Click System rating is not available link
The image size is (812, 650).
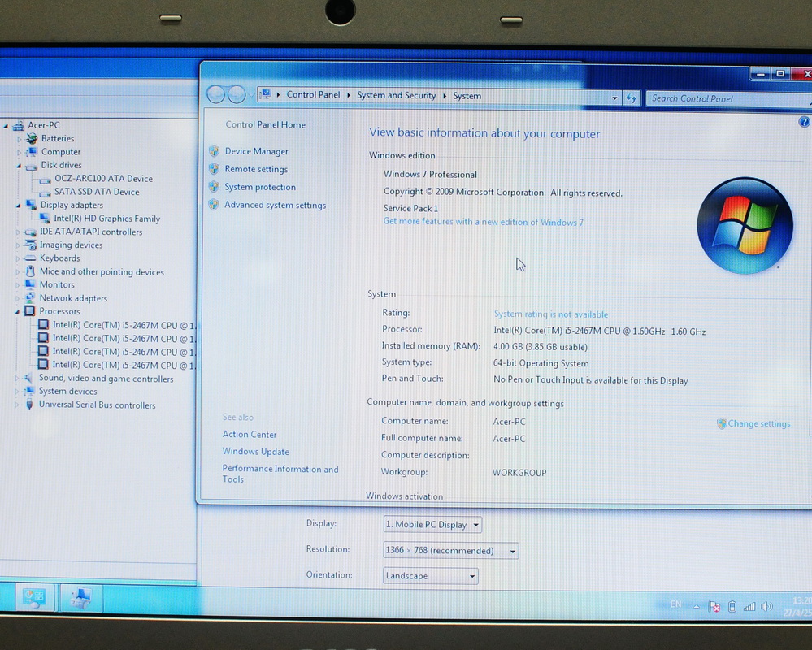point(550,314)
